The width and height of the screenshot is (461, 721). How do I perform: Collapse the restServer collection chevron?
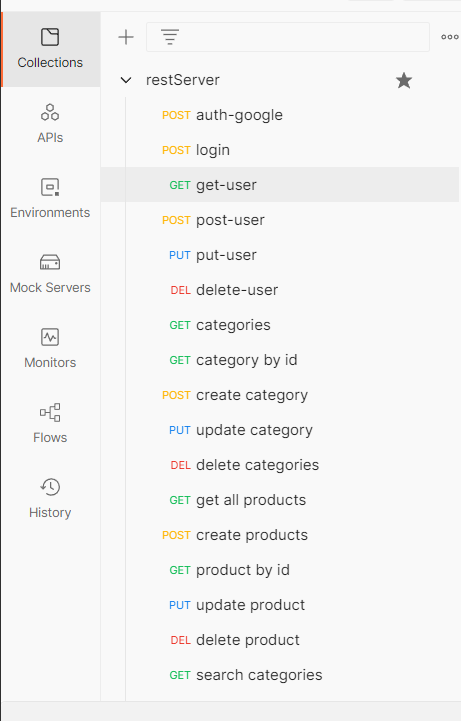pos(126,80)
